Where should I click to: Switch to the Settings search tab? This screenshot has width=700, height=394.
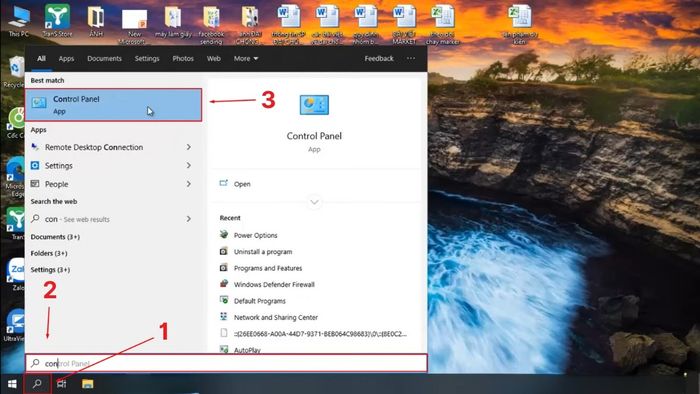(147, 58)
